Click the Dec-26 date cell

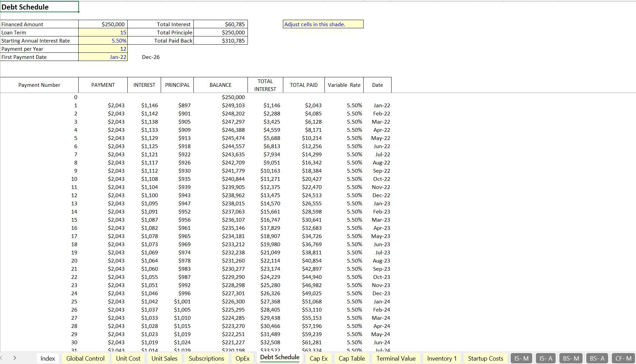[x=144, y=57]
